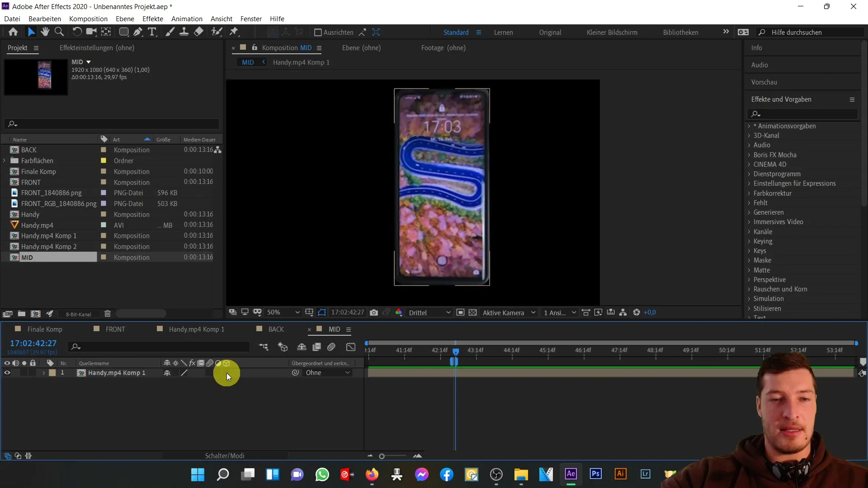Toggle frame blending icon in timeline
Screen dimensions: 868x488
click(x=317, y=347)
